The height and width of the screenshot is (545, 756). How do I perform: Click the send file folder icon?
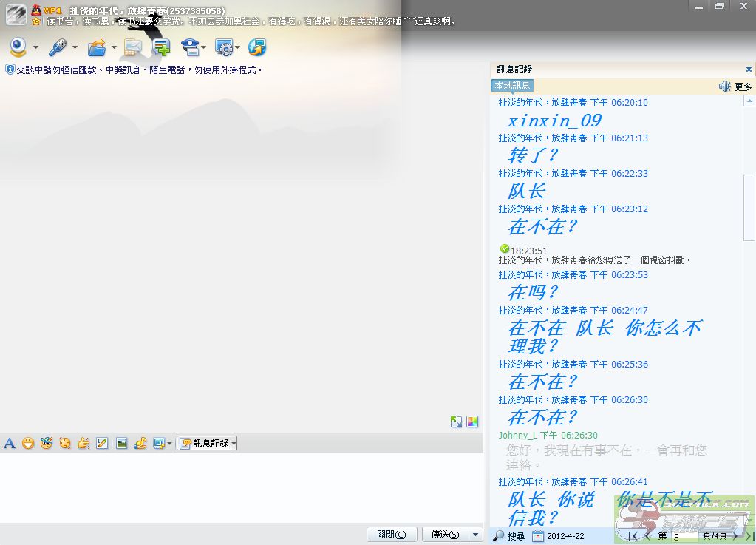coord(96,48)
